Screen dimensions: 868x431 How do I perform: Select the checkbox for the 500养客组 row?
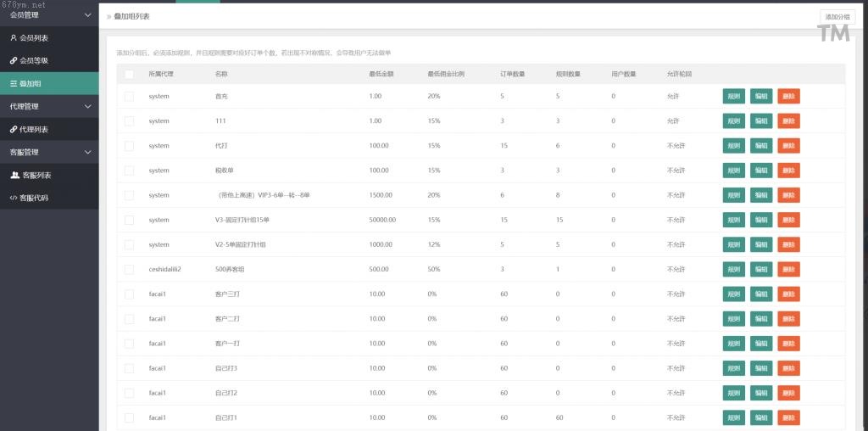[129, 270]
